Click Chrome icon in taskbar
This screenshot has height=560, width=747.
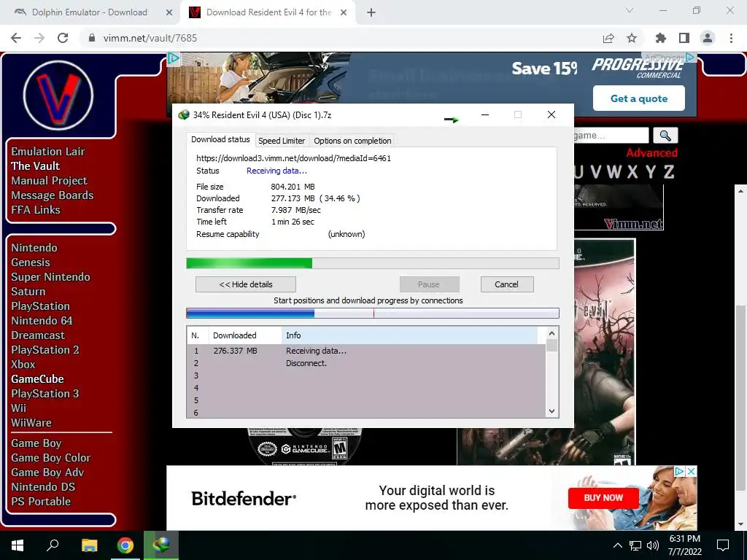coord(125,545)
